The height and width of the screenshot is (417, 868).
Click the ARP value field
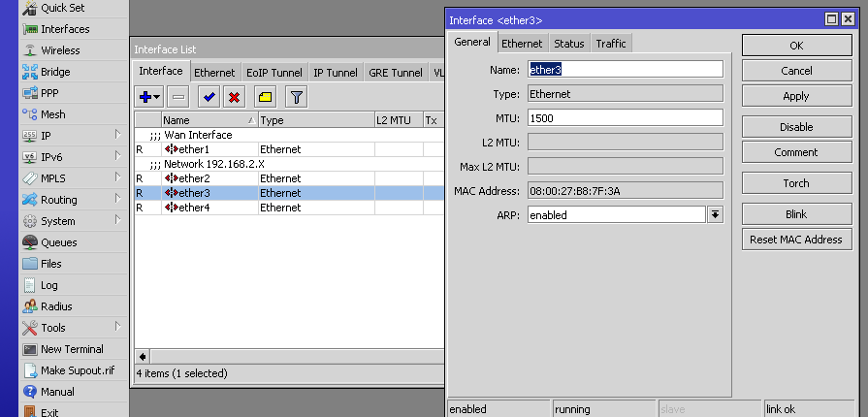click(x=617, y=215)
